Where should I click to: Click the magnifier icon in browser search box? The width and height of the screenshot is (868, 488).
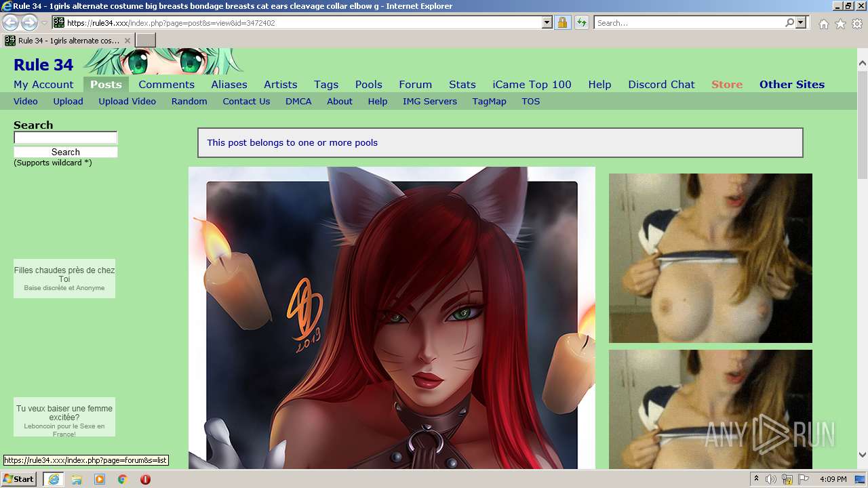(x=789, y=22)
